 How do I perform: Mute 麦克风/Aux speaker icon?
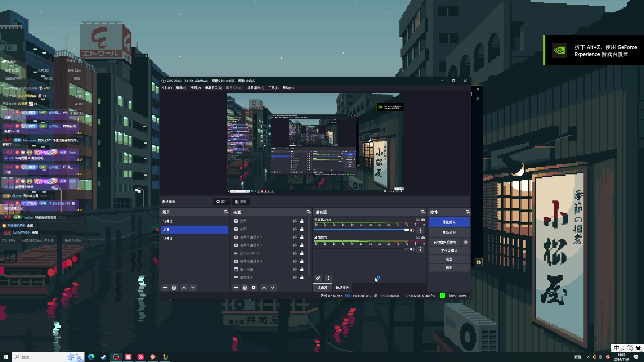[412, 230]
